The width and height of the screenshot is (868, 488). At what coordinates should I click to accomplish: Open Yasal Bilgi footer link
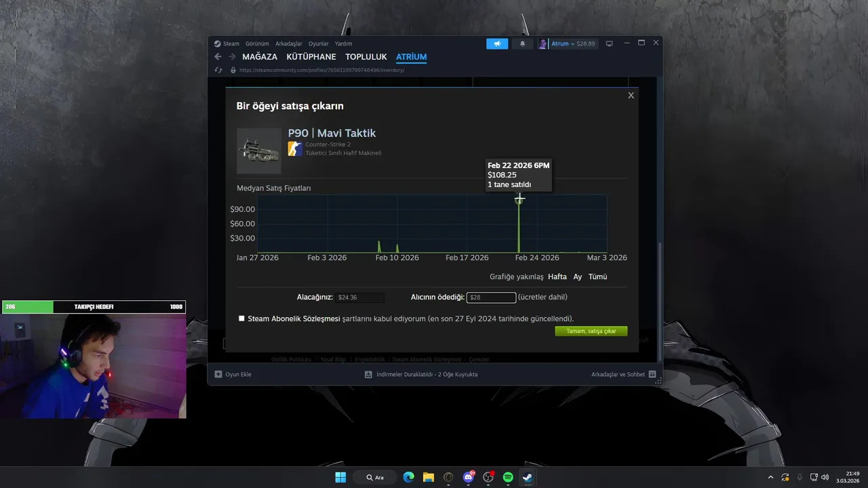tap(333, 359)
